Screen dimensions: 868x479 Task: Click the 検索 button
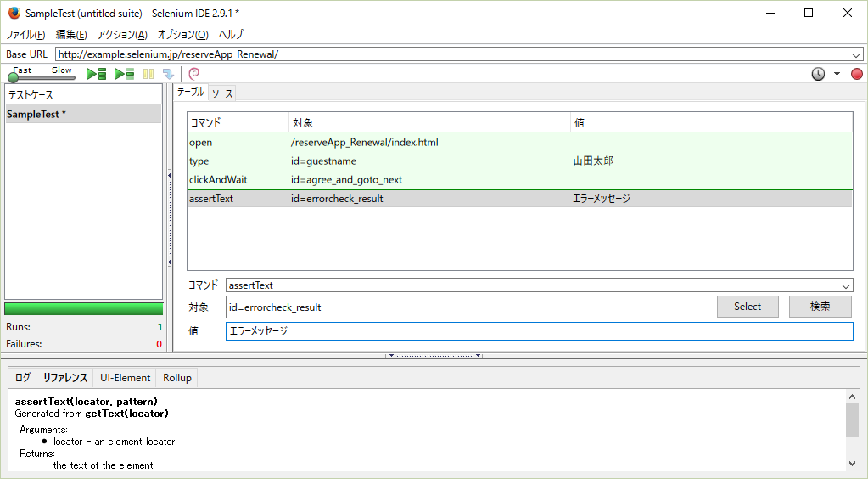click(x=820, y=307)
